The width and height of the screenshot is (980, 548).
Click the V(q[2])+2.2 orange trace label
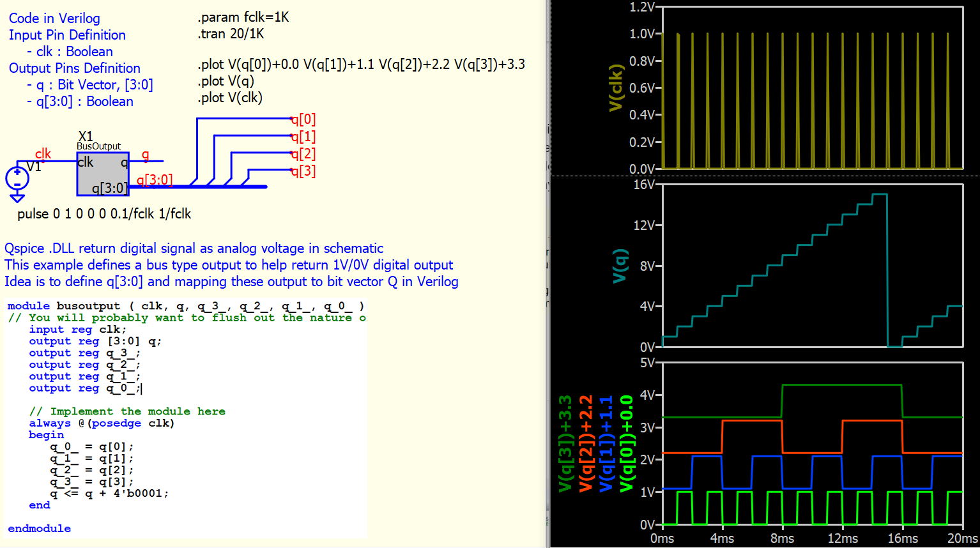pyautogui.click(x=586, y=444)
